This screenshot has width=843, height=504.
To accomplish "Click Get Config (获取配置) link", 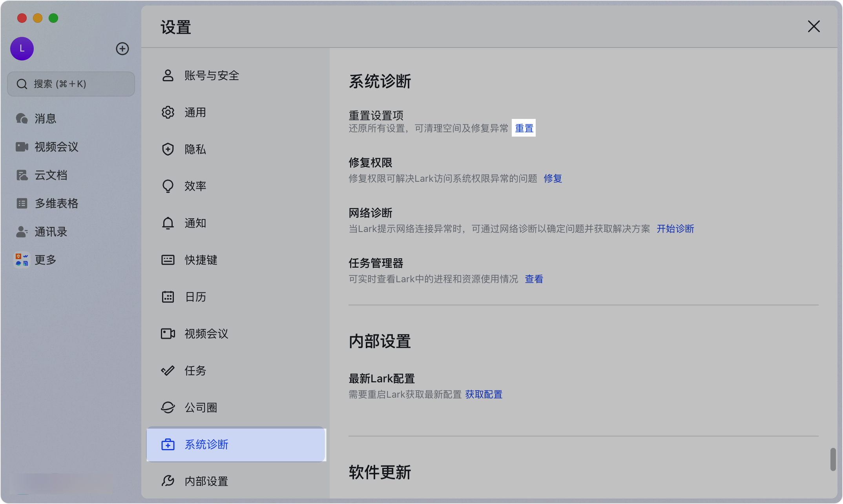I will pos(484,394).
